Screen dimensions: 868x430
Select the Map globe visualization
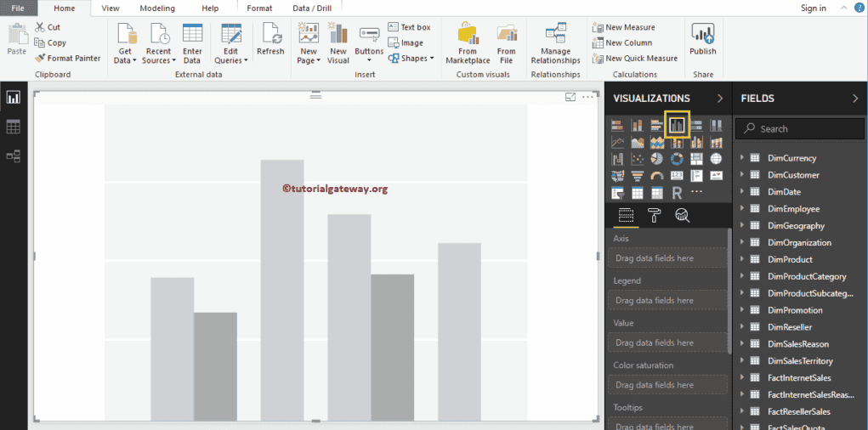point(717,159)
